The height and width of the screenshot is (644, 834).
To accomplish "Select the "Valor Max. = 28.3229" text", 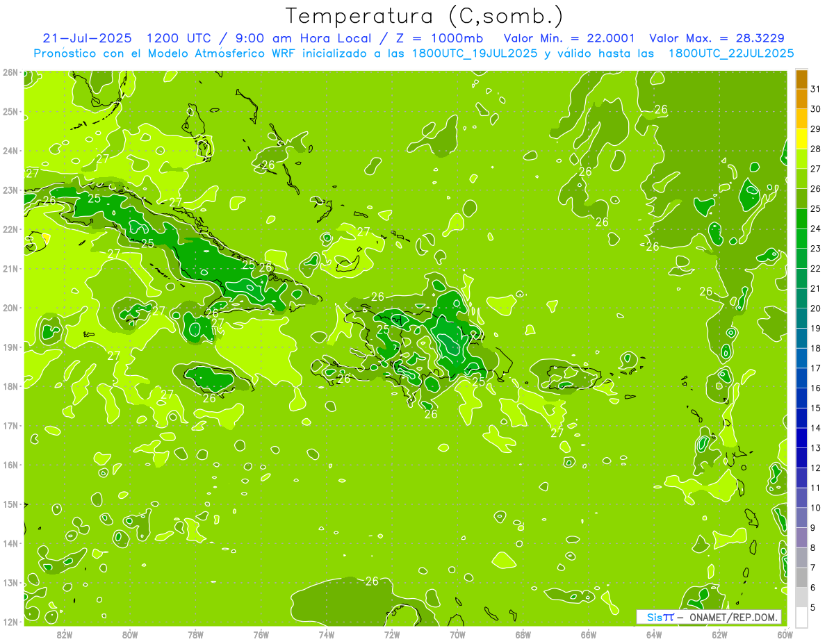I will tap(717, 38).
